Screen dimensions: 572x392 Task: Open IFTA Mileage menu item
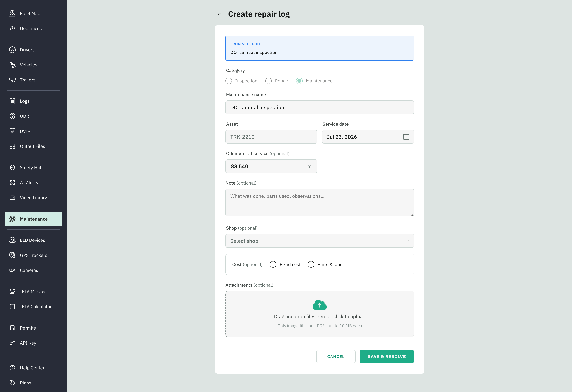[x=33, y=291]
